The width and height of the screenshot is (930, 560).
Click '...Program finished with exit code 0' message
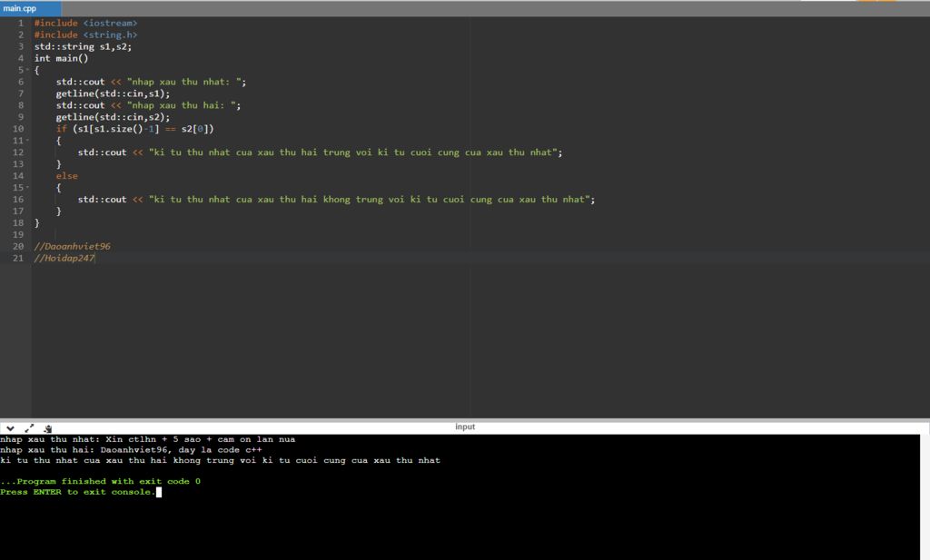[100, 481]
